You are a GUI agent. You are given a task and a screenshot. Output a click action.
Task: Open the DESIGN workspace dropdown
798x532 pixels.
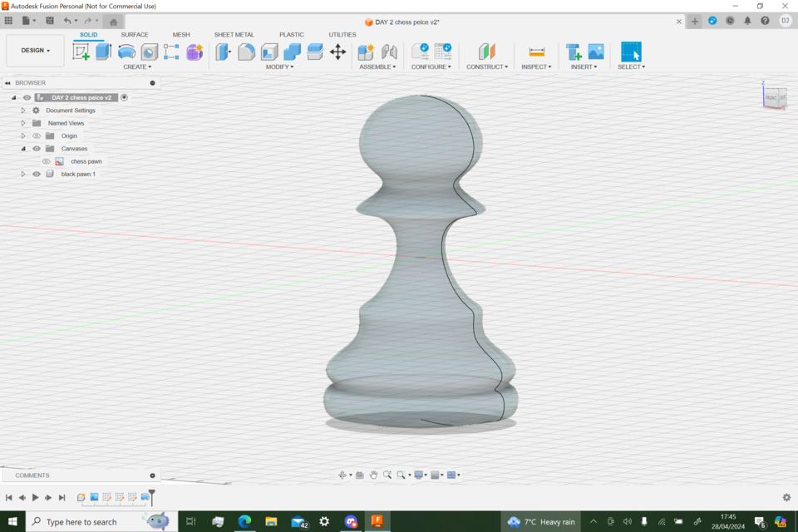34,50
